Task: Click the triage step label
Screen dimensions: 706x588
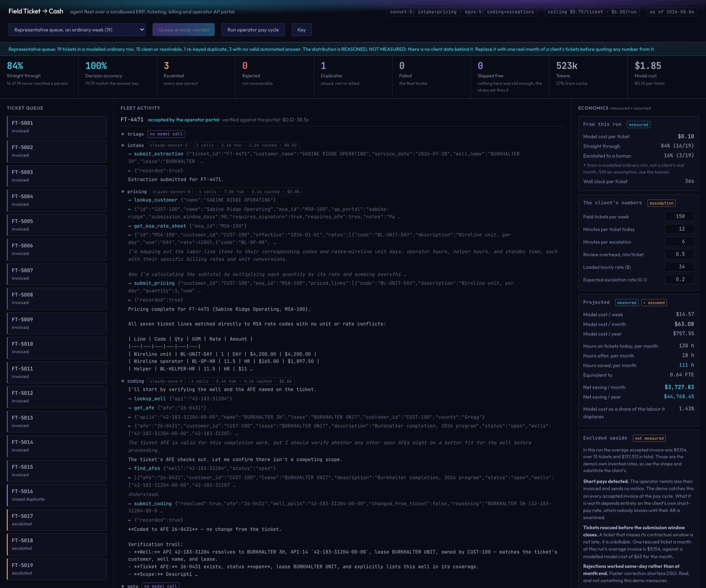Action: [x=136, y=134]
